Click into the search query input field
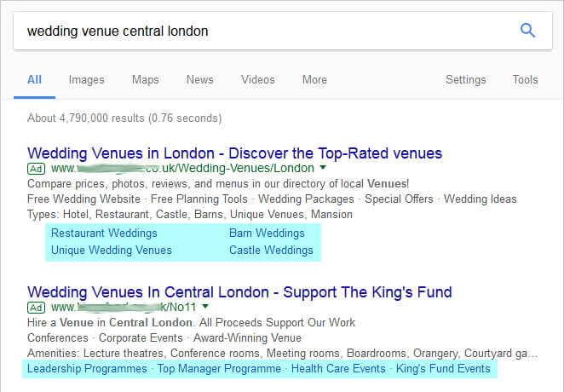Screen dimensions: 564x392 pyautogui.click(x=266, y=31)
